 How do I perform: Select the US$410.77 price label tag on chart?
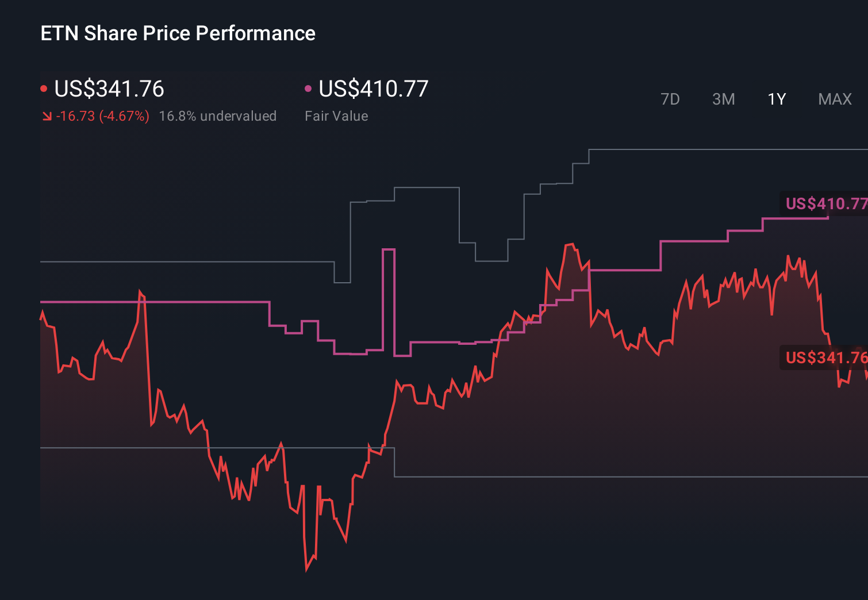point(826,203)
